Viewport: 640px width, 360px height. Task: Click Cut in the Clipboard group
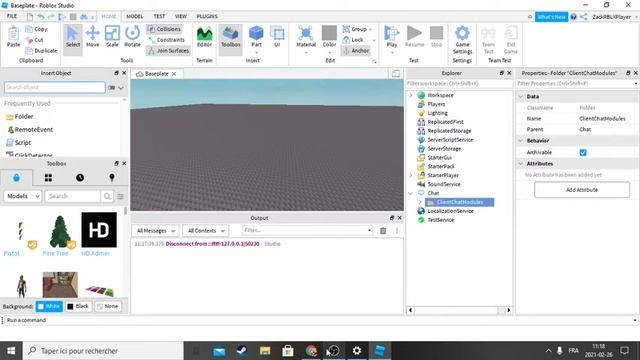(35, 40)
